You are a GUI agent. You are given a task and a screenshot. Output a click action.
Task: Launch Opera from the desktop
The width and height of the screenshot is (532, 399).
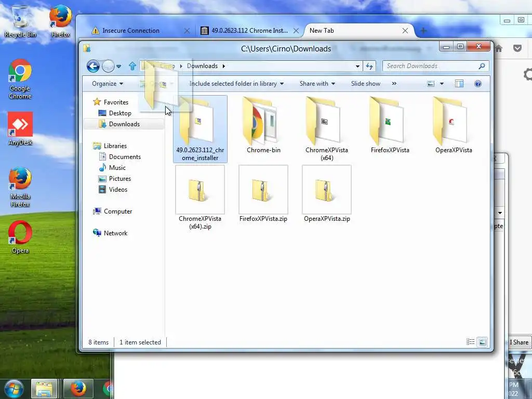point(20,237)
